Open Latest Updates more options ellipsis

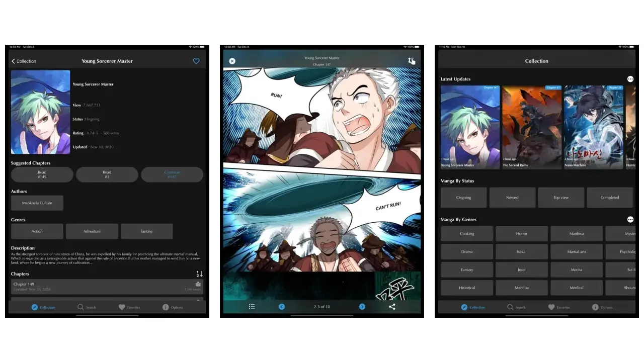coord(630,79)
